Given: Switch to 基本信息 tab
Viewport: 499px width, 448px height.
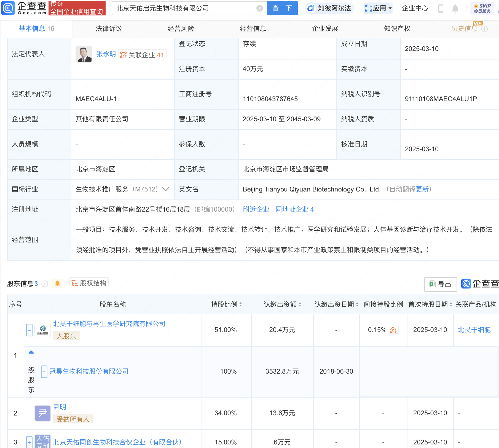Looking at the screenshot, I should pos(36,29).
